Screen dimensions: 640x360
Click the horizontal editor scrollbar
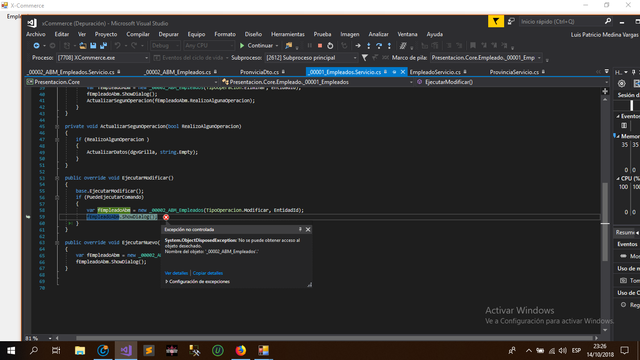pos(334,338)
